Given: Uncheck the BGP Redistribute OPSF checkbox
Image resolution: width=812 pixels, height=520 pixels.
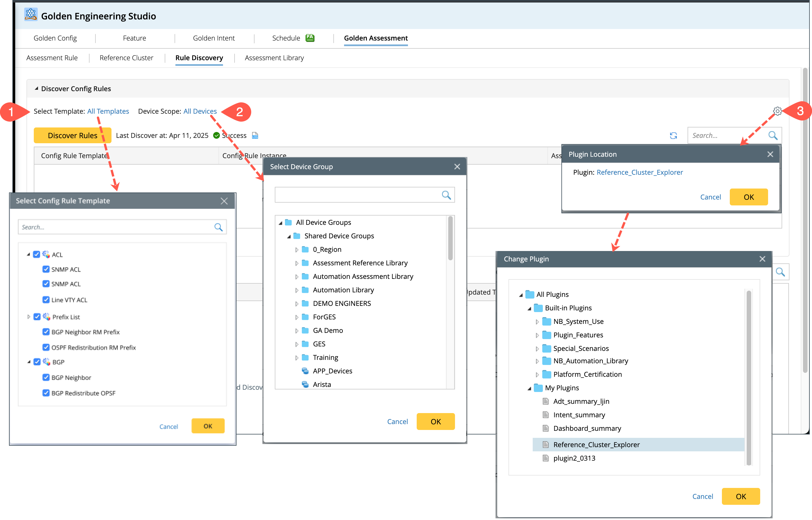Looking at the screenshot, I should [x=46, y=393].
